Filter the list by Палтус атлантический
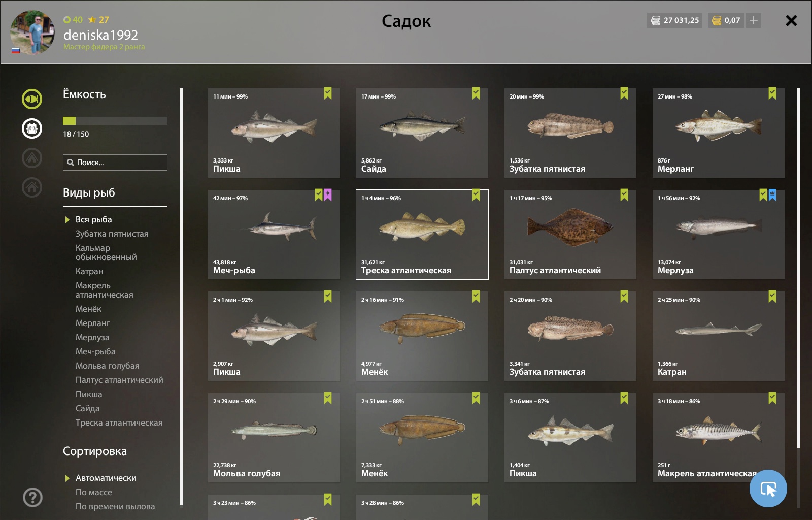The image size is (812, 520). 119,380
